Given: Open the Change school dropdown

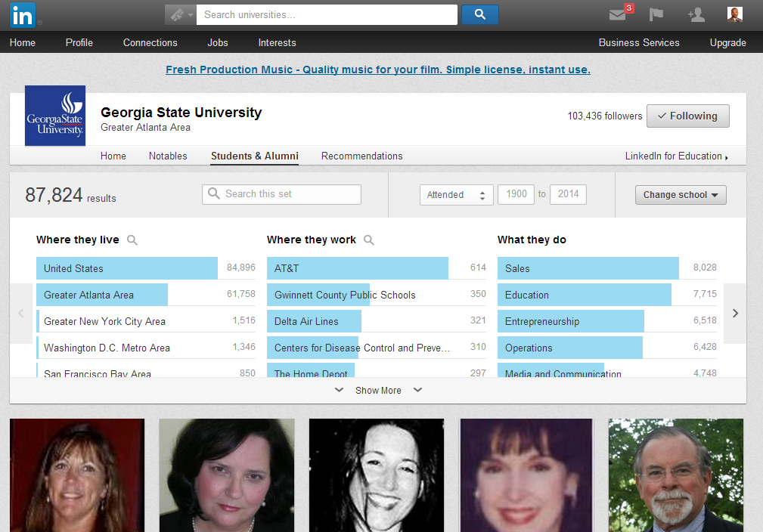Looking at the screenshot, I should [x=681, y=195].
